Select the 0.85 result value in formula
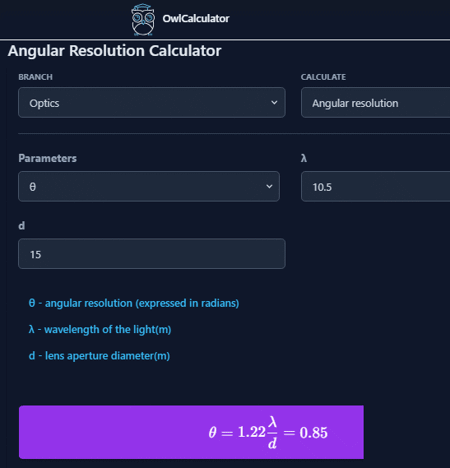Image resolution: width=450 pixels, height=468 pixels. tap(313, 433)
